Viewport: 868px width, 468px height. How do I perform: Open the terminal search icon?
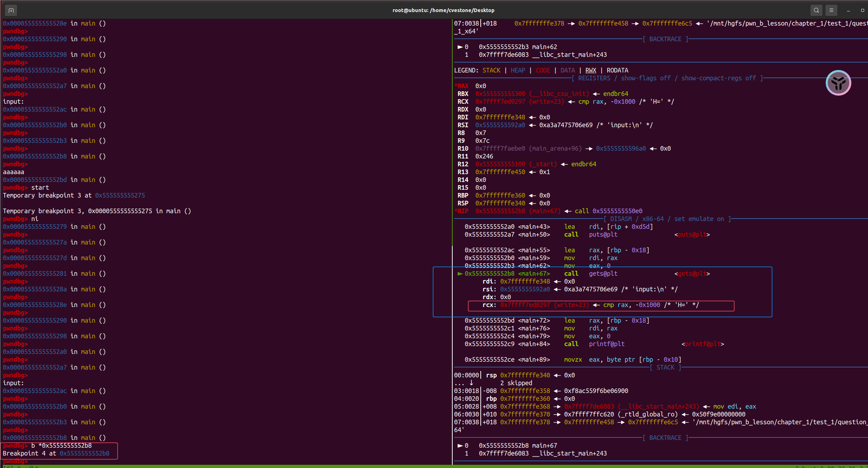click(x=816, y=10)
